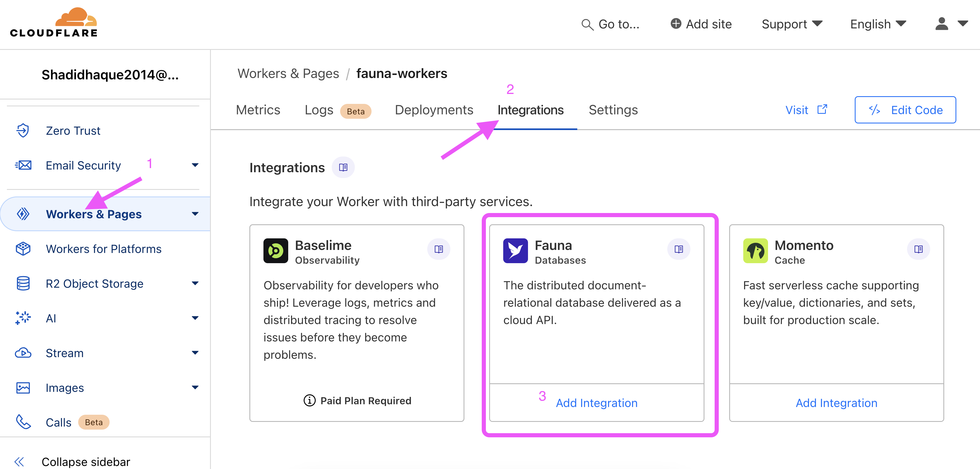This screenshot has width=980, height=469.
Task: Expand the Images submenu arrow
Action: coord(195,387)
